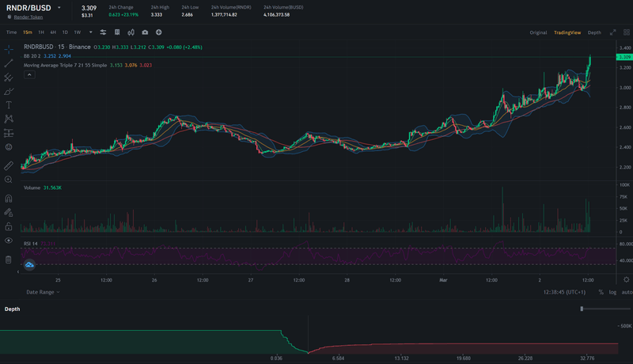Open the emoji icons drawing tool
The width and height of the screenshot is (633, 364).
click(9, 146)
